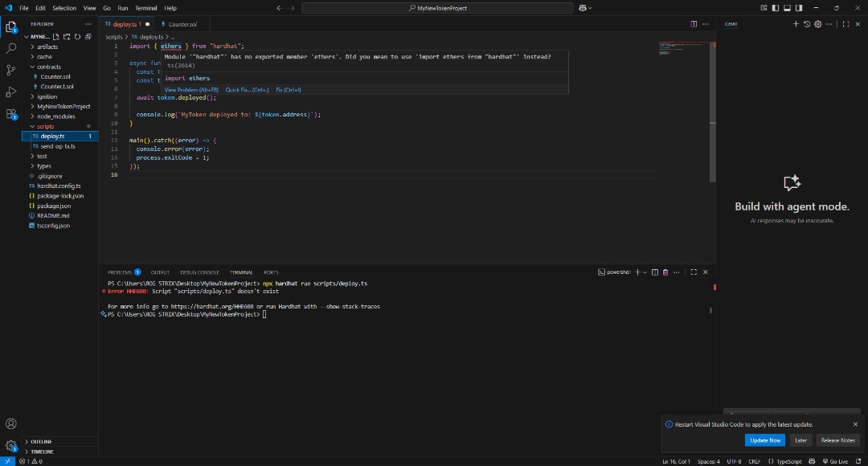This screenshot has width=868, height=466.
Task: Open hardhat.config.ts in Explorer
Action: click(59, 186)
